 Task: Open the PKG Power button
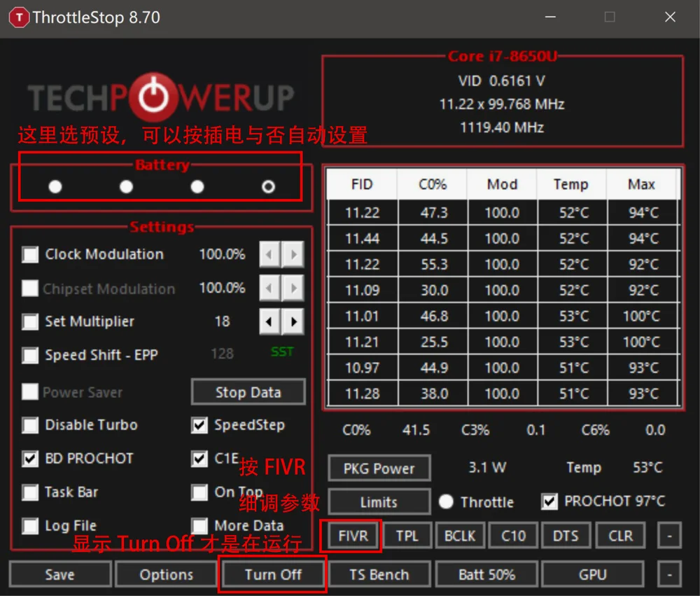pos(379,469)
